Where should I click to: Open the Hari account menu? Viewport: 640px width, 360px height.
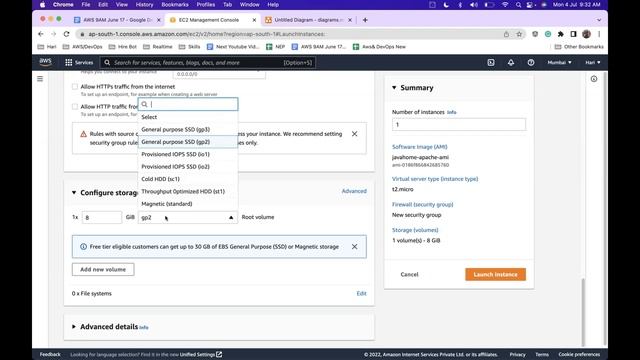tap(593, 62)
